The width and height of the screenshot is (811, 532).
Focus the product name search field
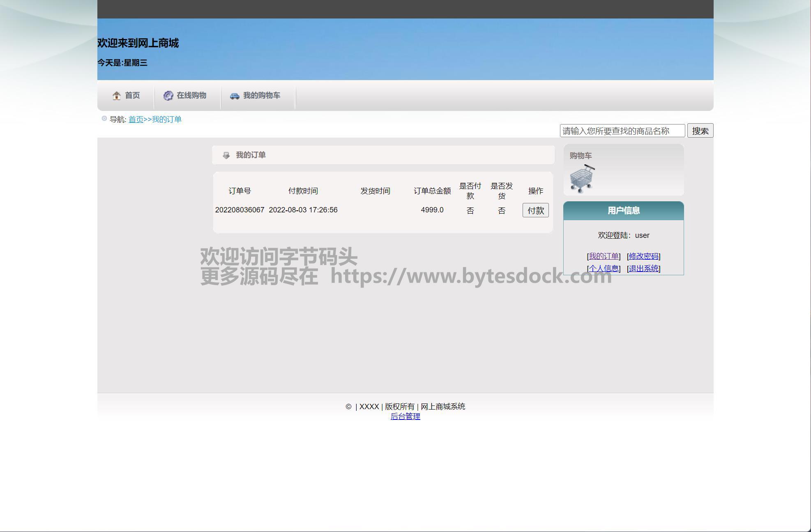coord(622,131)
